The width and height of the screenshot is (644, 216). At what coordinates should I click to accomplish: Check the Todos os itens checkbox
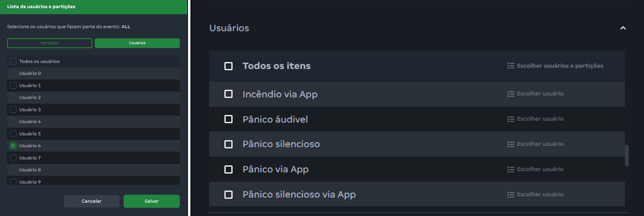(229, 66)
